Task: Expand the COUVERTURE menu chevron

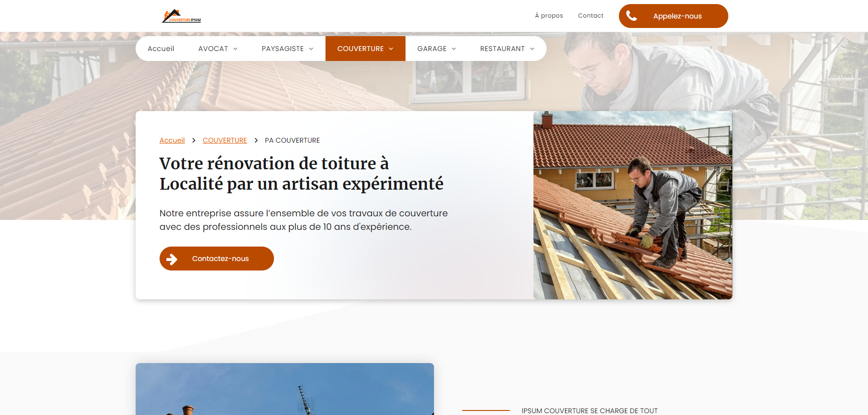Action: click(391, 49)
